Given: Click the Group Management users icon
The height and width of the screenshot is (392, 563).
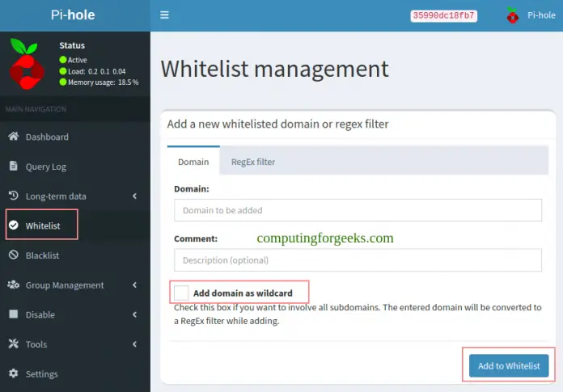Looking at the screenshot, I should [x=13, y=285].
